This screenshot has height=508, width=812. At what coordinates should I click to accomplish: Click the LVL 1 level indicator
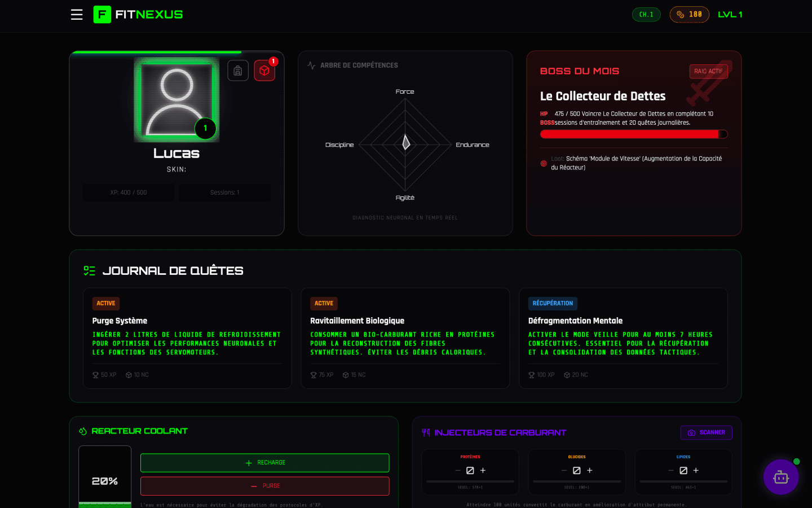[730, 15]
